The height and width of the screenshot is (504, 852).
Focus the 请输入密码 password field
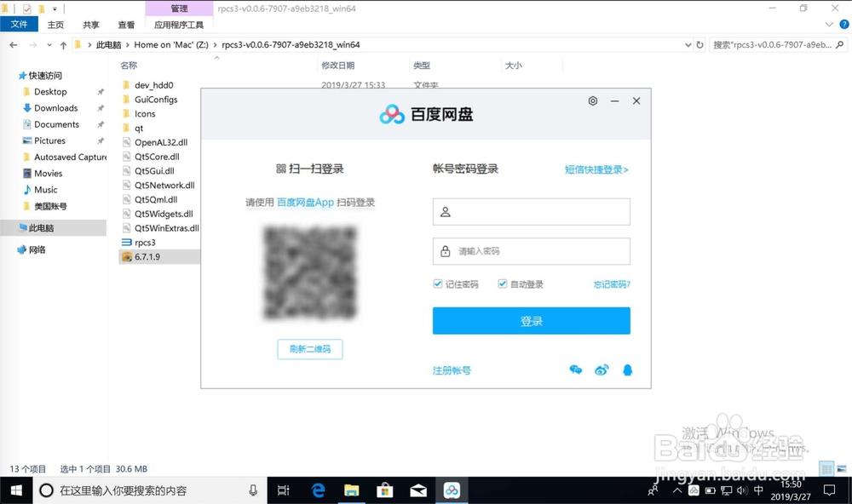tap(532, 251)
